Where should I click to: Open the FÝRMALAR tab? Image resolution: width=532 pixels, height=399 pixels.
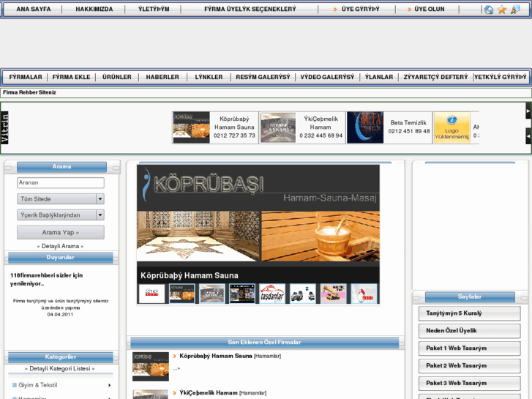click(26, 77)
